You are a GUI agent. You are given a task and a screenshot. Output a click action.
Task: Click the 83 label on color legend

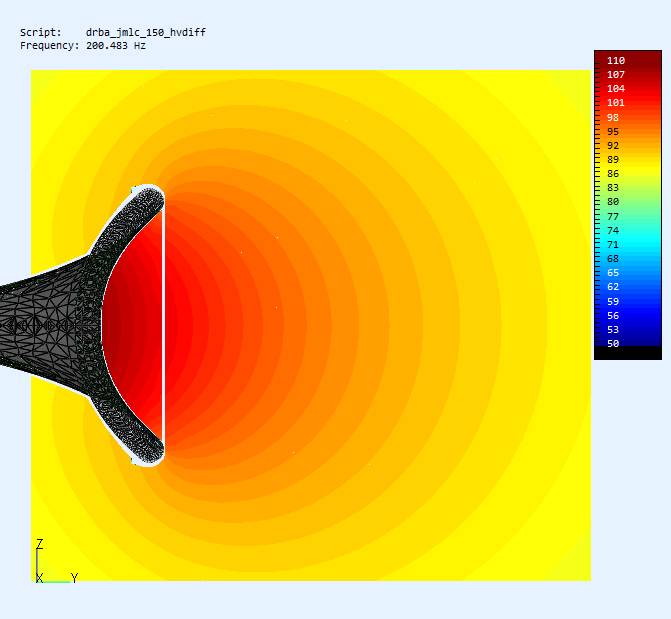point(613,187)
